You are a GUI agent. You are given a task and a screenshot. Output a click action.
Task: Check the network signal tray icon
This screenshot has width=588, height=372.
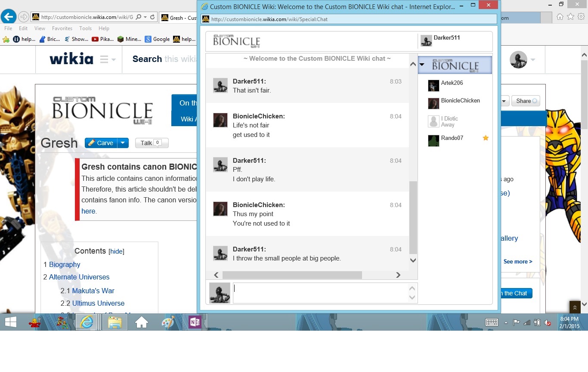coord(527,322)
